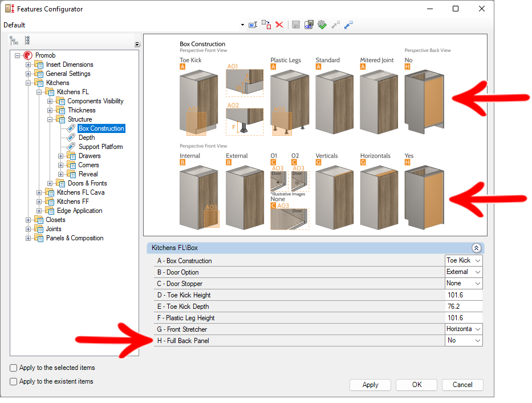Click the Drawers folder icon
The image size is (532, 403).
(x=71, y=156)
